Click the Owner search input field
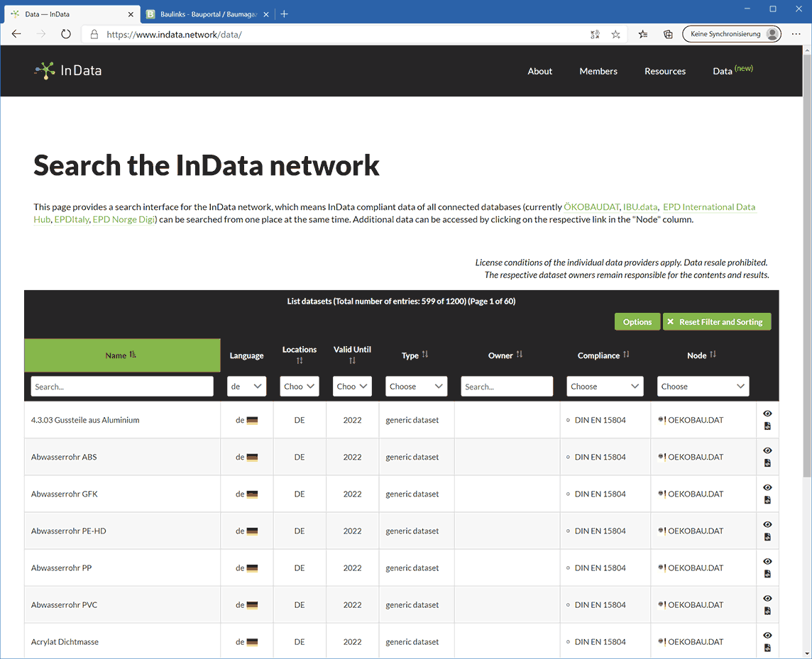The width and height of the screenshot is (812, 659). pos(507,386)
